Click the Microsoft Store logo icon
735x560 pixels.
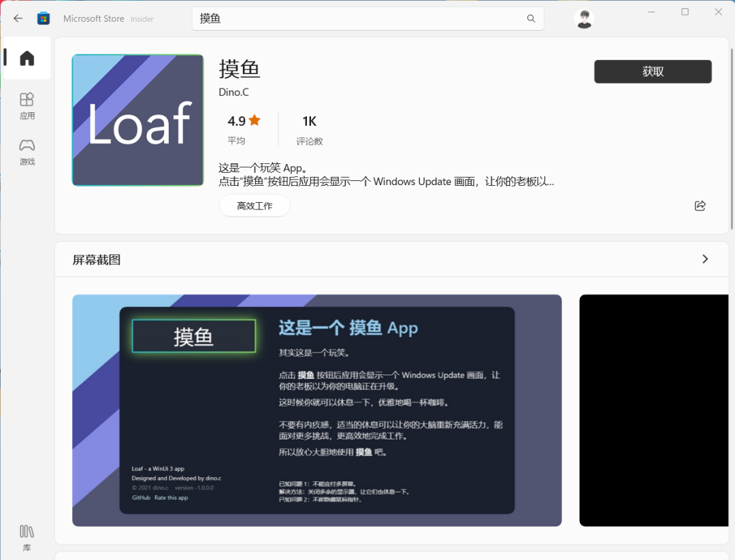pos(44,18)
